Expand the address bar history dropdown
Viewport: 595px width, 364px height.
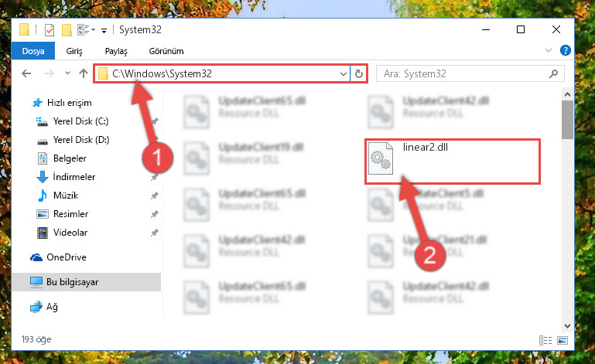pyautogui.click(x=343, y=73)
